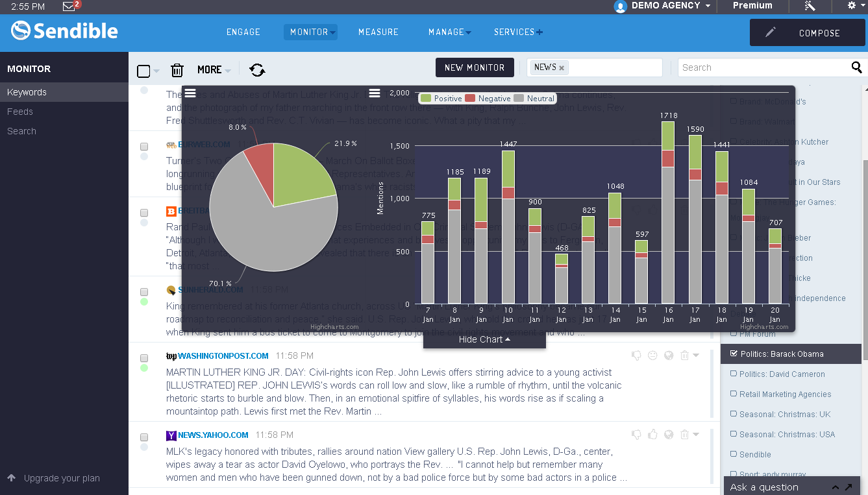Click the Demo Agency user avatar
This screenshot has height=495, width=868.
620,6
